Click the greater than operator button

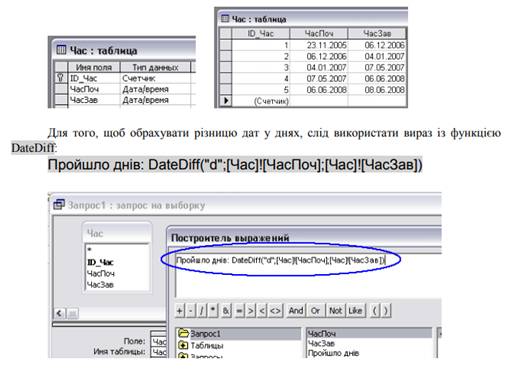click(250, 311)
